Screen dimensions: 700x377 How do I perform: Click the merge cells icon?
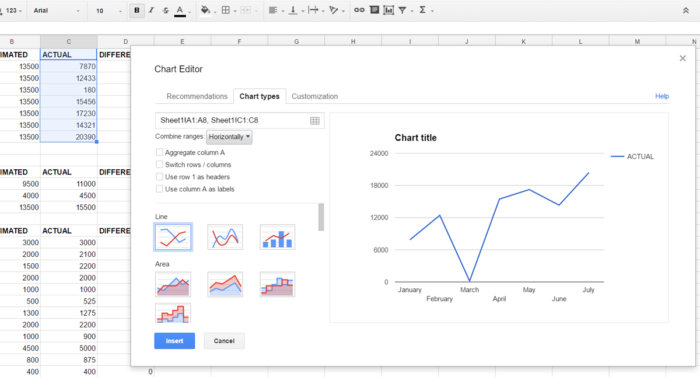tap(245, 10)
